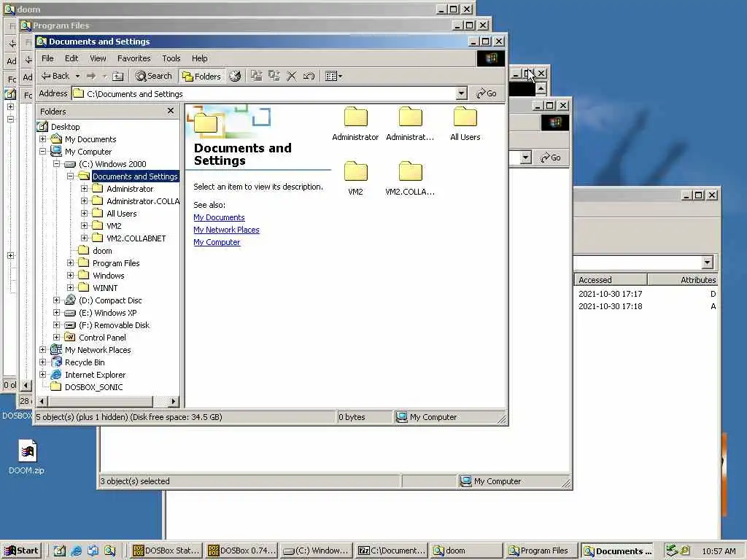
Task: Launch Internet Explorer from quick launch
Action: 76,551
